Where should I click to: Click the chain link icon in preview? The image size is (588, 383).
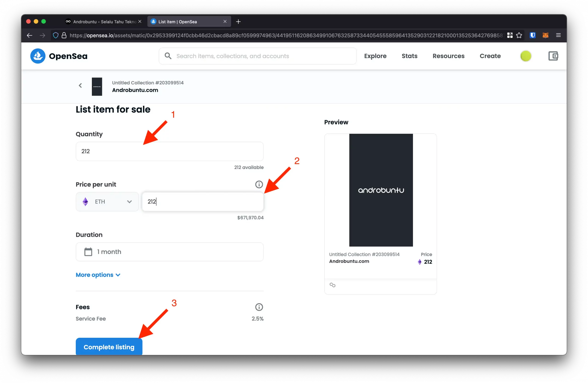332,285
